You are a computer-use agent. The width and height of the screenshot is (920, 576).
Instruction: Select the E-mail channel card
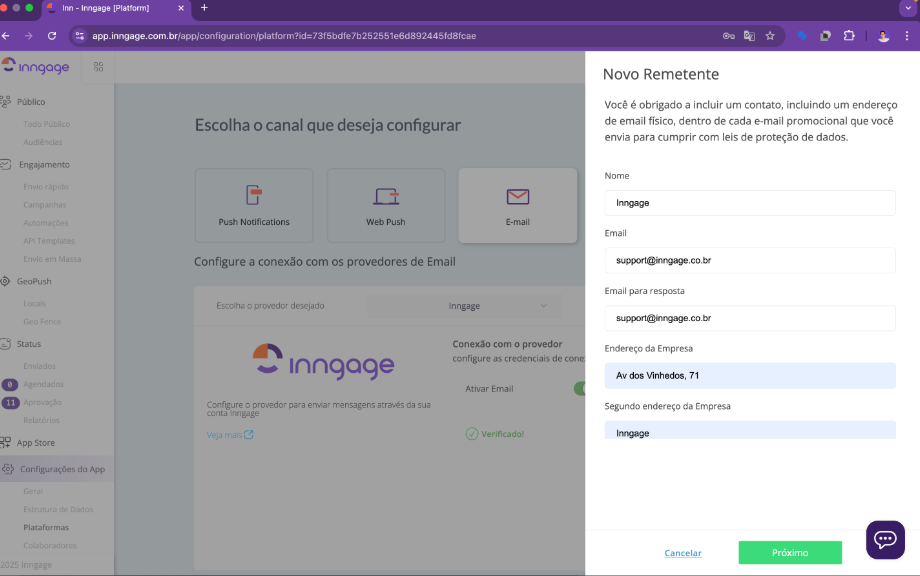pyautogui.click(x=518, y=206)
